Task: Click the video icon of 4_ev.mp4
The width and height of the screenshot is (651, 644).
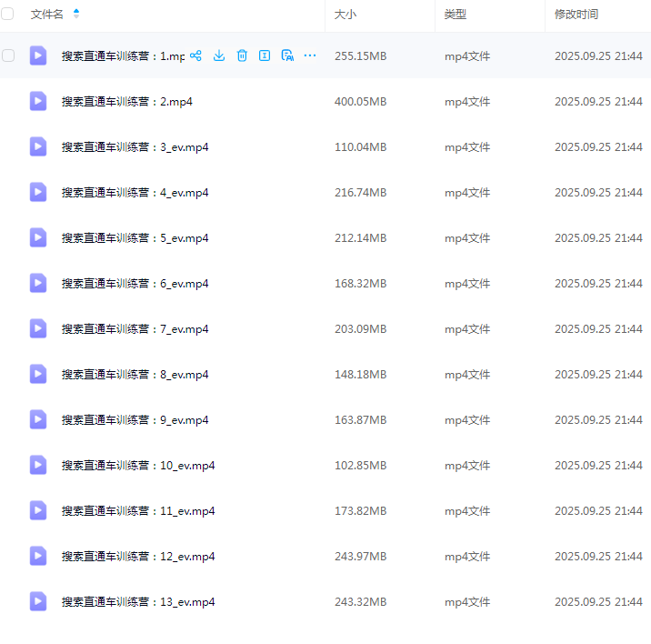Action: click(38, 192)
